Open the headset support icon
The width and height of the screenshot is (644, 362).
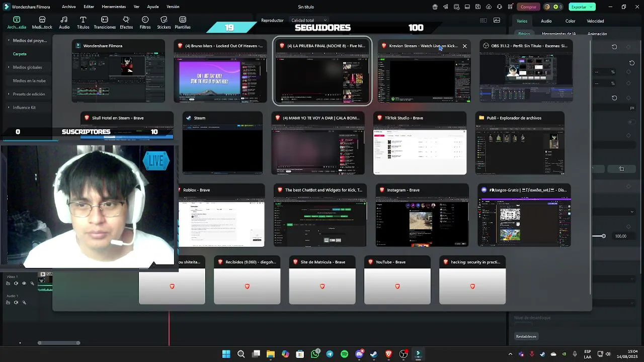pyautogui.click(x=500, y=7)
